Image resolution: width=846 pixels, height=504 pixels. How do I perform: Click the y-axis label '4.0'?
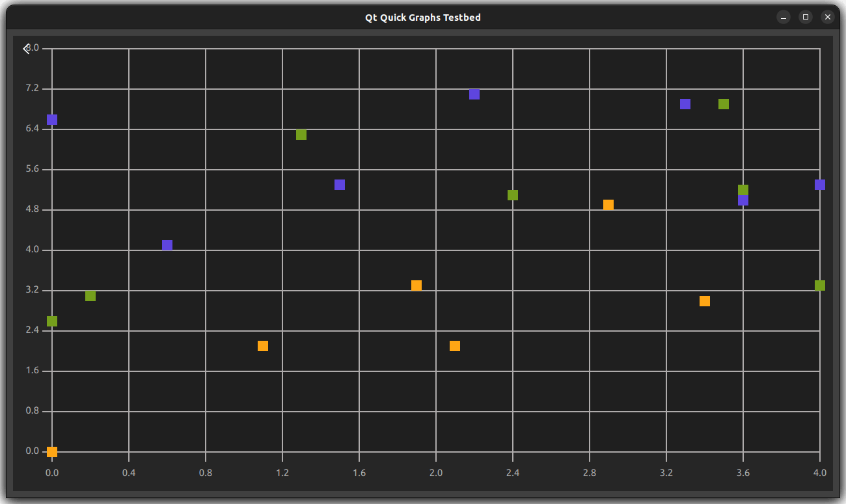click(x=33, y=250)
